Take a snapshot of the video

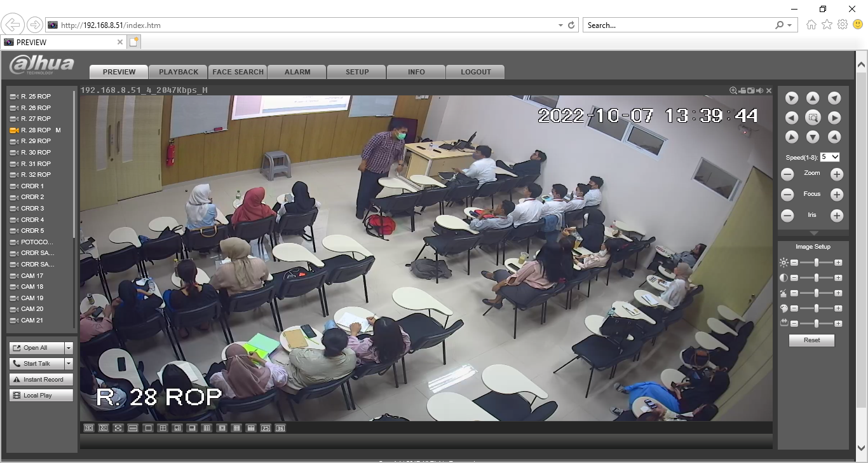751,90
